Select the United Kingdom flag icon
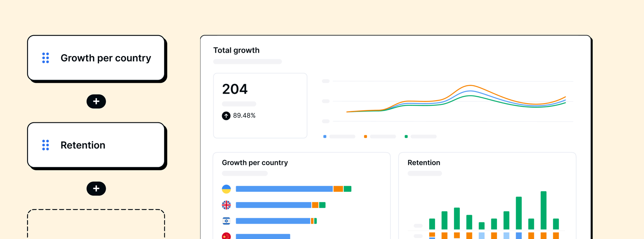The width and height of the screenshot is (644, 239). click(x=226, y=205)
